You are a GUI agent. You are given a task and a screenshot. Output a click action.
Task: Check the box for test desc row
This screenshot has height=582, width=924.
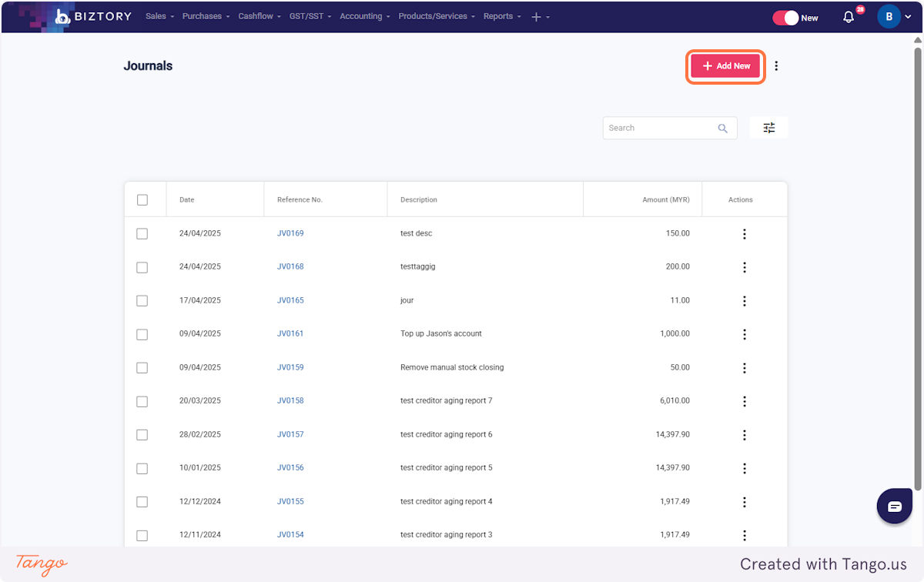142,234
